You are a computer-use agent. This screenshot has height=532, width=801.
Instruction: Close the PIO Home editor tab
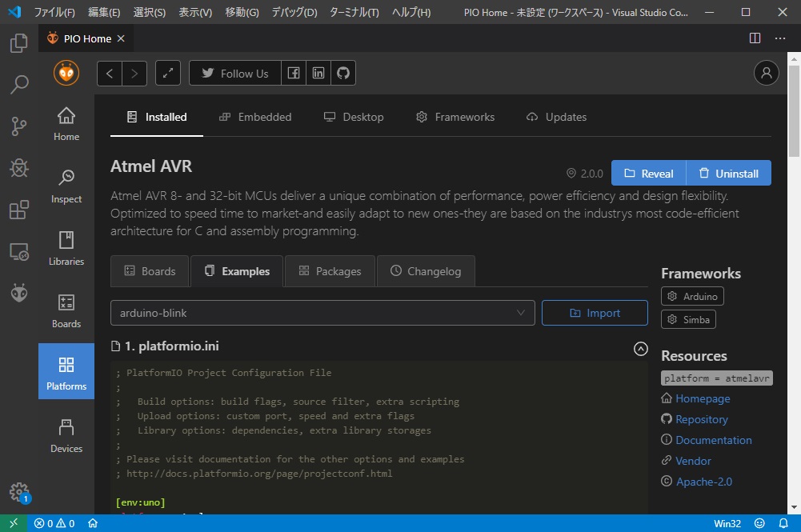pos(121,38)
